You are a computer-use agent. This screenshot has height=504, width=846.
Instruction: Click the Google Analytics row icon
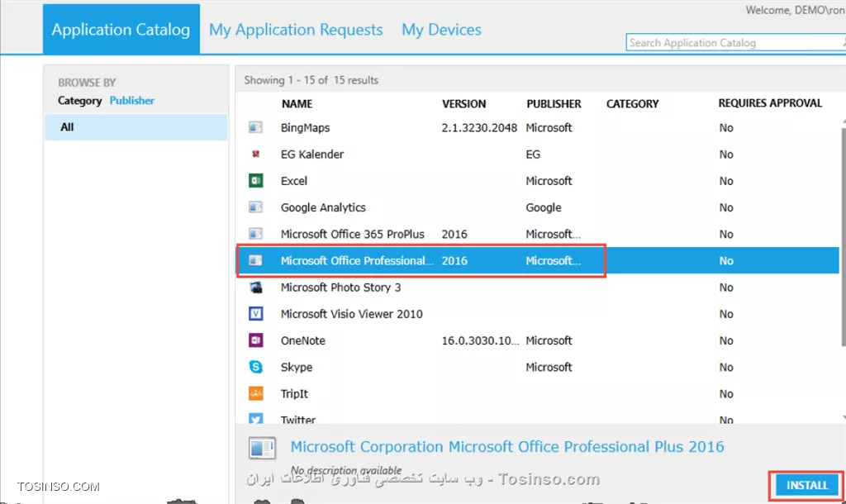pos(255,207)
